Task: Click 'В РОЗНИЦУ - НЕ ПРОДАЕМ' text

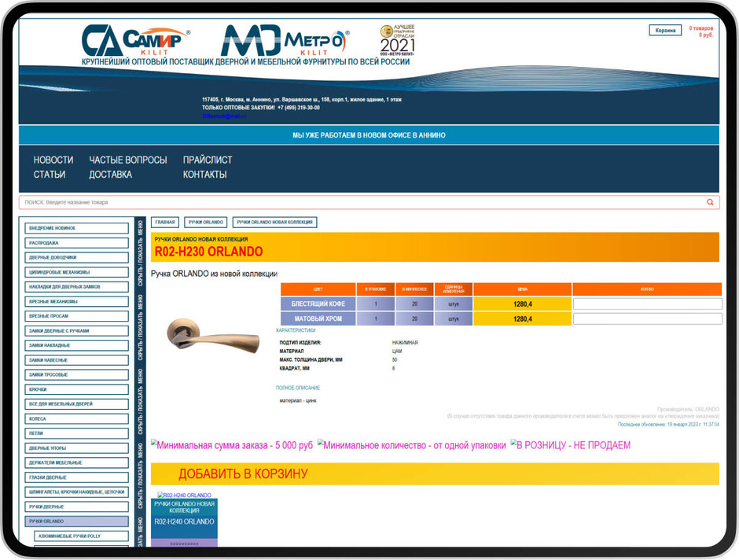Action: [573, 445]
